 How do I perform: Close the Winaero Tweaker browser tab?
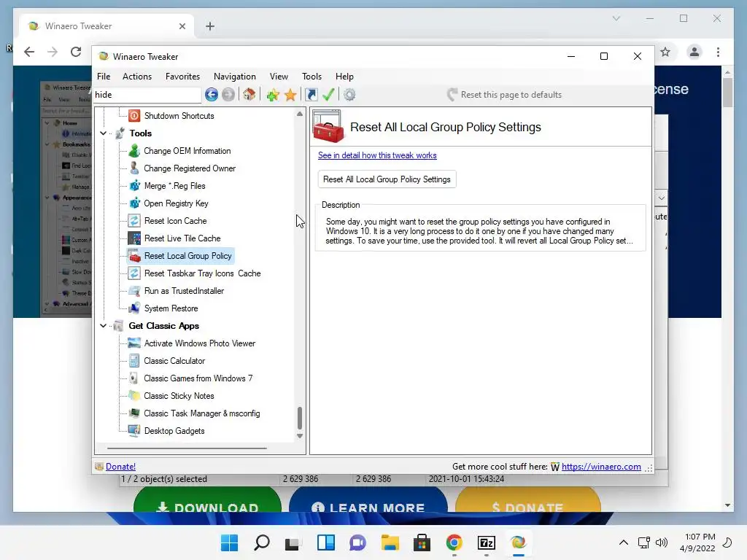182,26
